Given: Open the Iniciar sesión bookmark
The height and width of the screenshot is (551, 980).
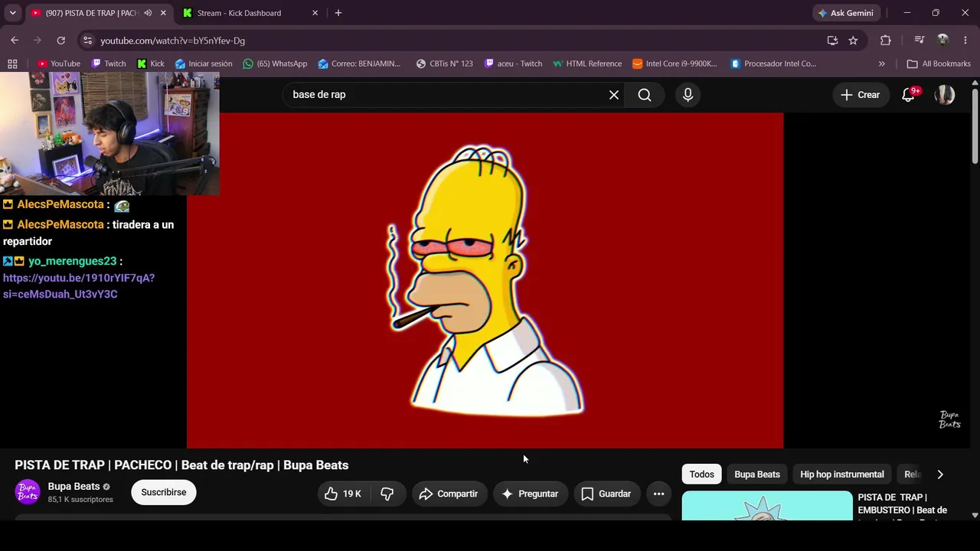Looking at the screenshot, I should (x=204, y=64).
